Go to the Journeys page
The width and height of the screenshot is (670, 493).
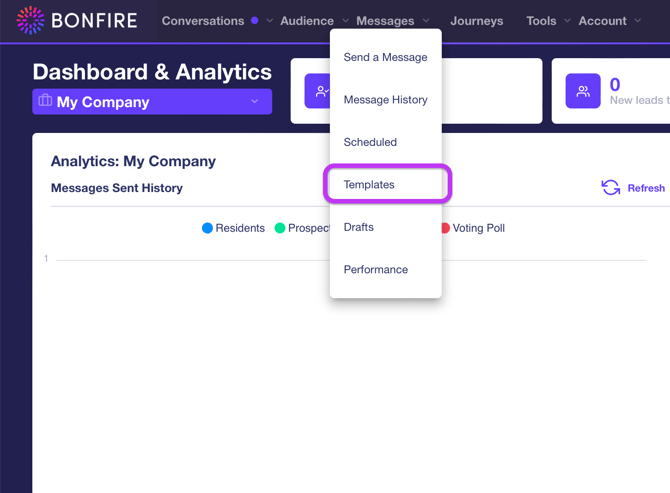pos(476,21)
